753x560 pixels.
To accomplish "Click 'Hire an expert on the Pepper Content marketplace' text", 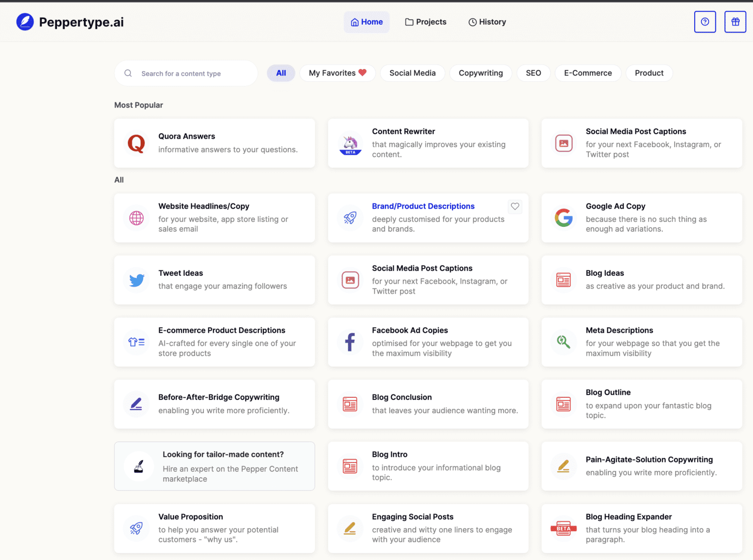I will pos(230,474).
